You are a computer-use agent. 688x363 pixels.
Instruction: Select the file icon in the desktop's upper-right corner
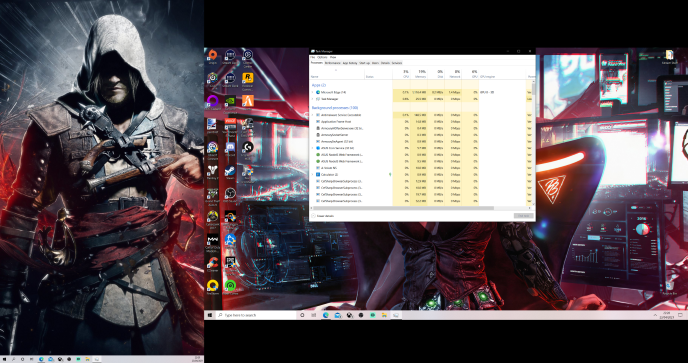coord(669,55)
